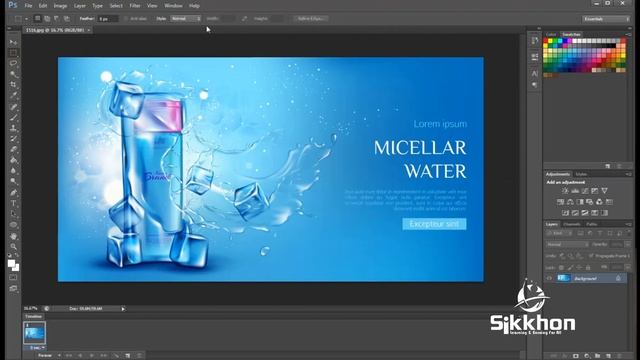640x360 pixels.
Task: Select the History Brush tool
Action: tap(13, 139)
